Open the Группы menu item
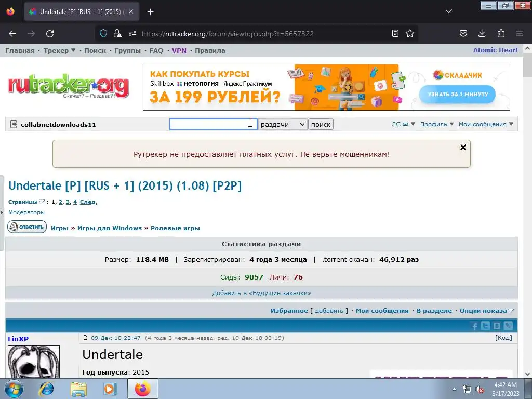The image size is (532, 399). click(x=127, y=50)
